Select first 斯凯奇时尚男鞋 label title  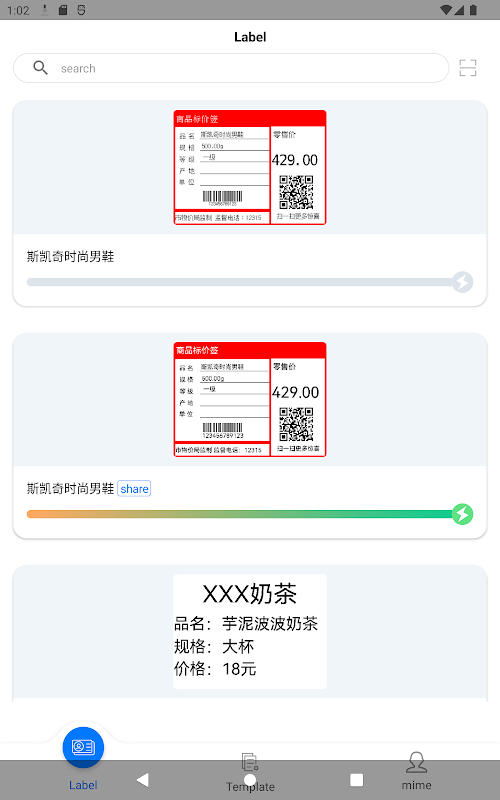(x=70, y=257)
